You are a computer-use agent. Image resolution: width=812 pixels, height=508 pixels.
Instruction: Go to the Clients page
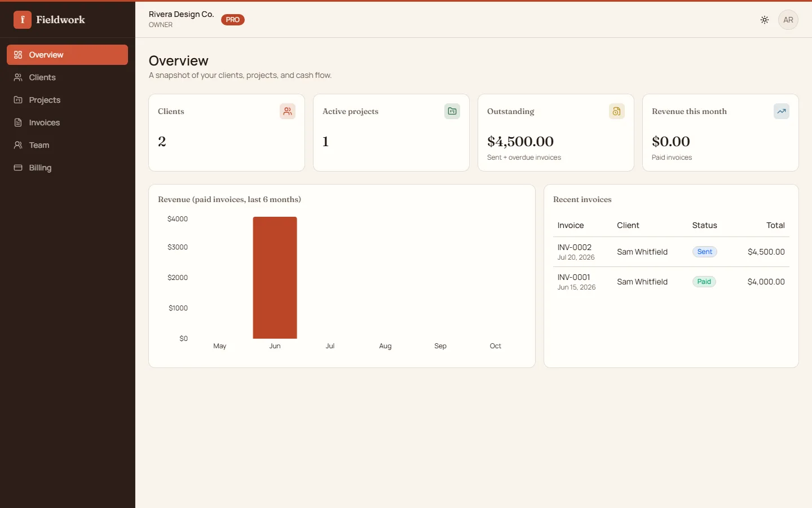[x=67, y=77]
